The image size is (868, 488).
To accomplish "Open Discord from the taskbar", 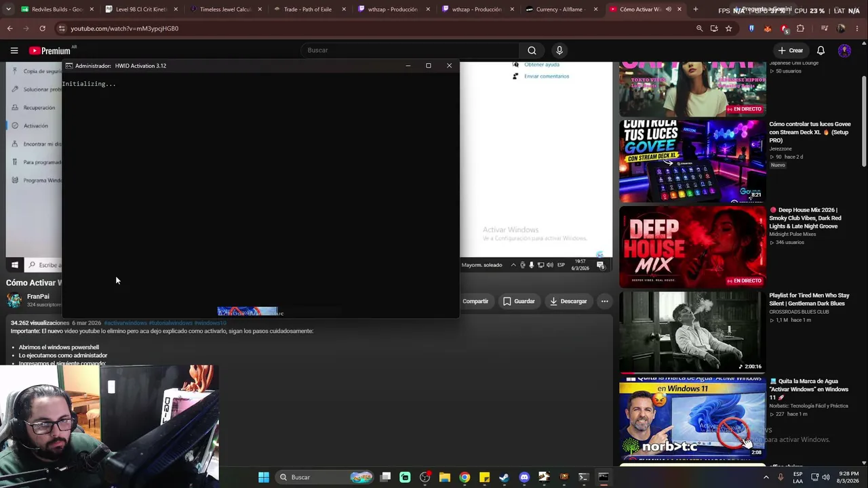I will pyautogui.click(x=524, y=477).
